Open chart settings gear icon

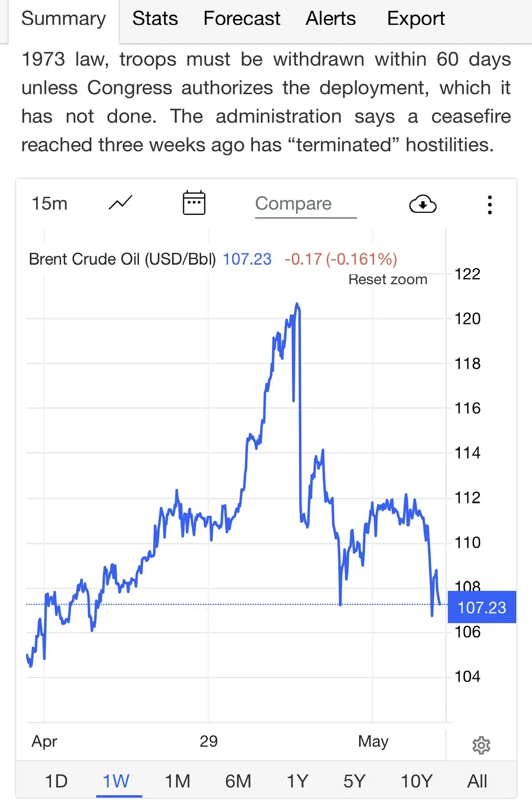coord(481,745)
